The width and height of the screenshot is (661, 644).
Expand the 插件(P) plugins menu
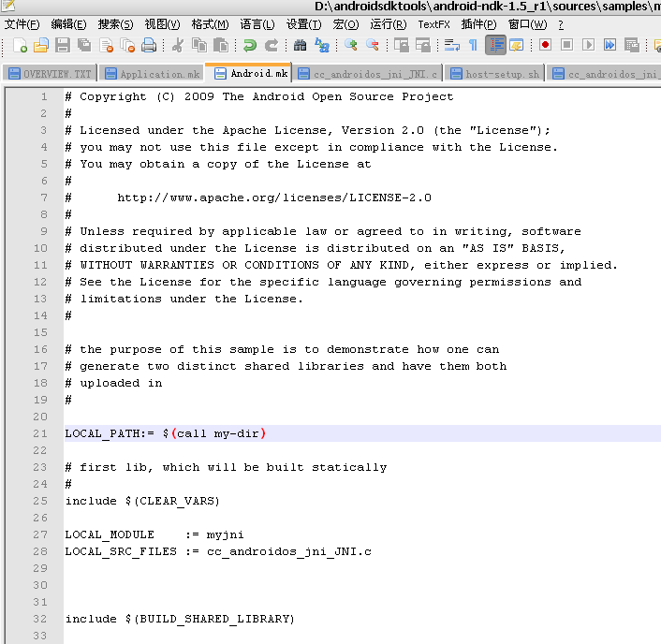[479, 24]
